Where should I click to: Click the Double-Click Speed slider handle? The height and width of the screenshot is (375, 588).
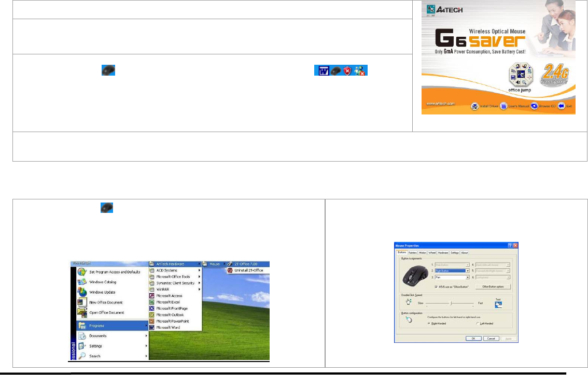451,302
